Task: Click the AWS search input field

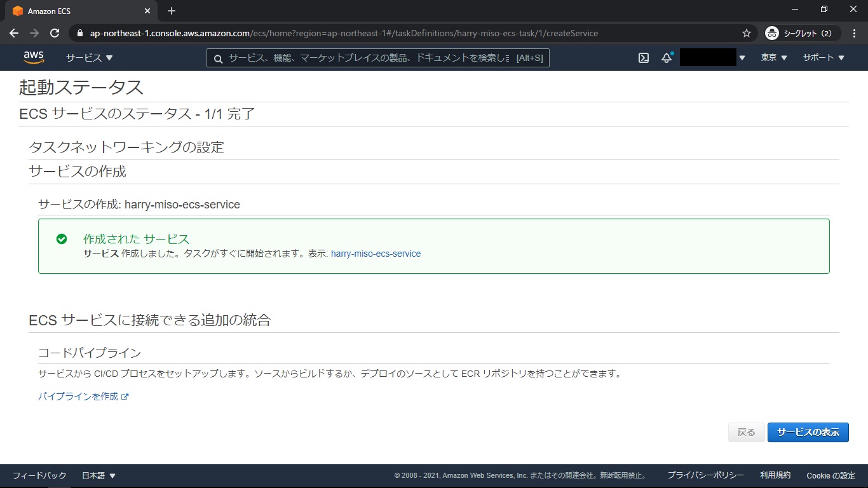Action: tap(369, 58)
